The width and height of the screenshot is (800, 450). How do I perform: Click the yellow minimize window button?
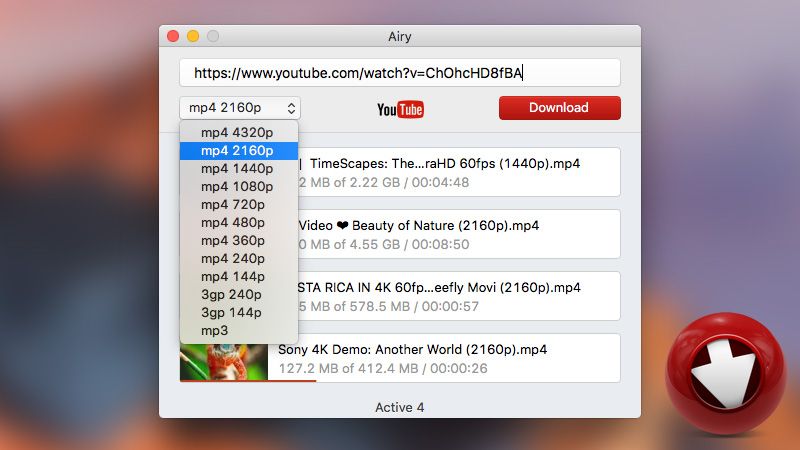(x=192, y=36)
